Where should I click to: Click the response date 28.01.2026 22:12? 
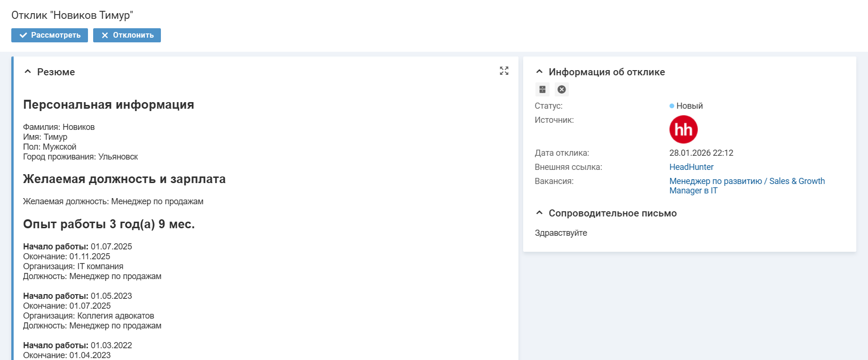click(701, 153)
